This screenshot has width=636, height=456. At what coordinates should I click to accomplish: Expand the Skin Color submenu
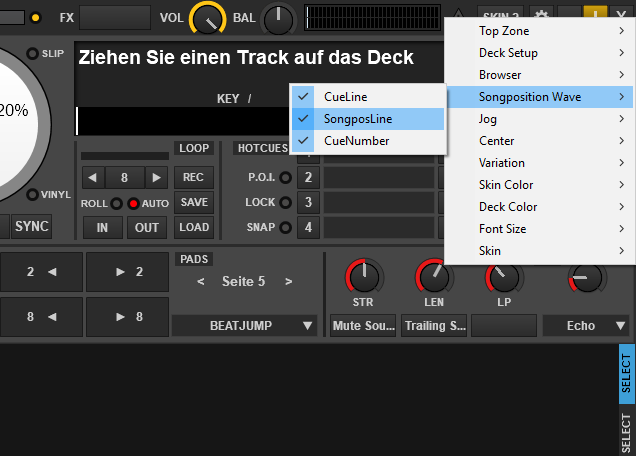click(x=538, y=185)
